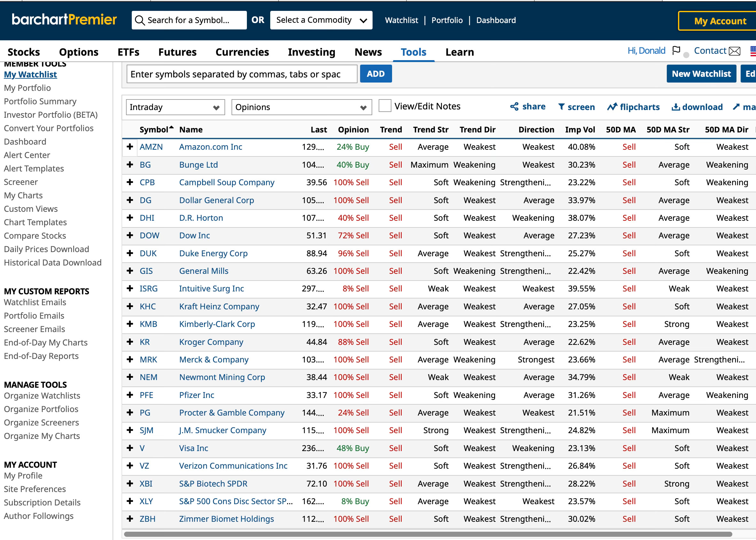This screenshot has height=540, width=756.
Task: Expand the DHI row plus icon
Action: (130, 218)
